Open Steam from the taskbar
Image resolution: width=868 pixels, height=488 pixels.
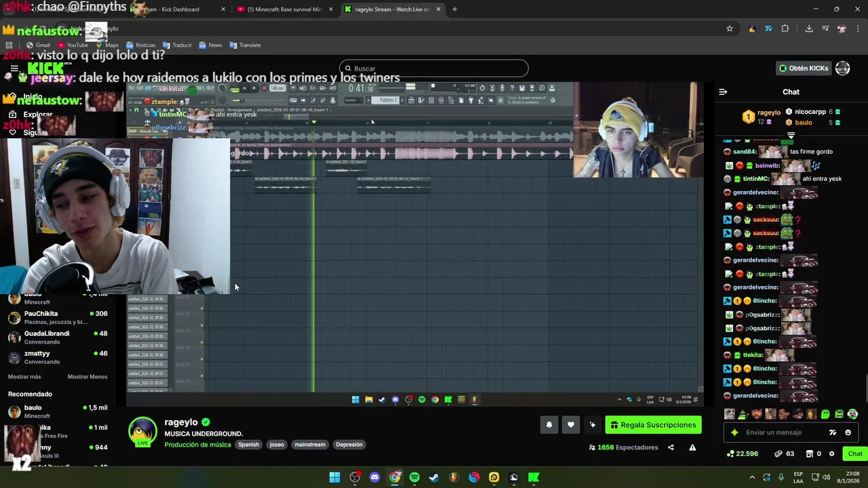tap(434, 477)
